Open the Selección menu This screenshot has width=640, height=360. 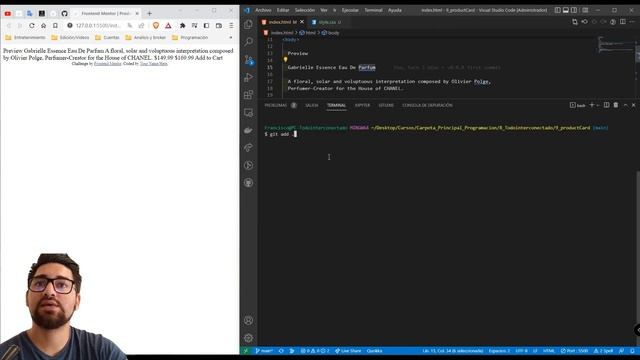(305, 10)
